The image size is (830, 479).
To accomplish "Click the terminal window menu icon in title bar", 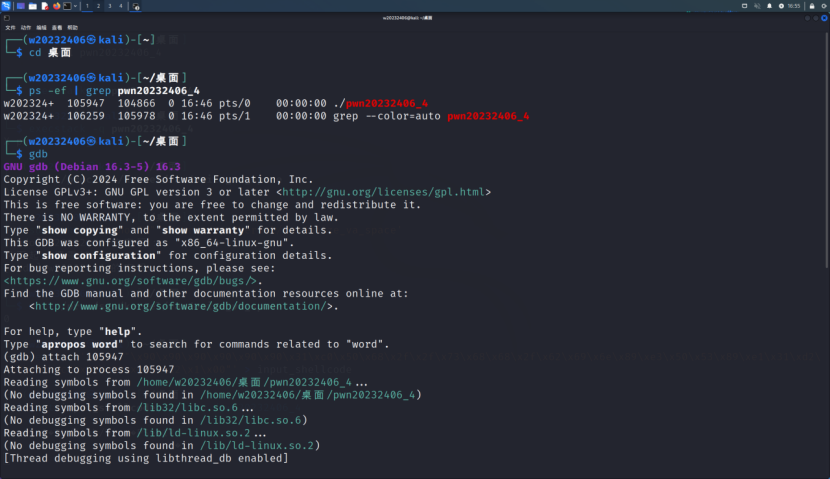I will [6, 17].
